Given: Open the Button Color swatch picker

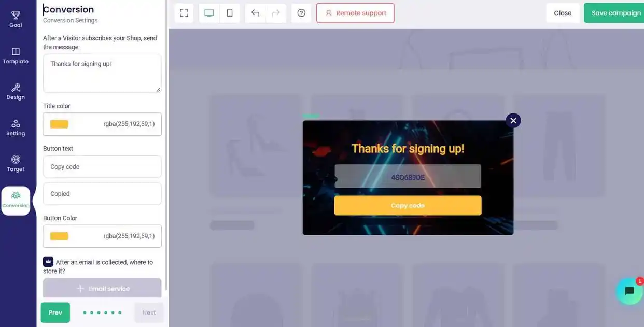Looking at the screenshot, I should click(59, 236).
